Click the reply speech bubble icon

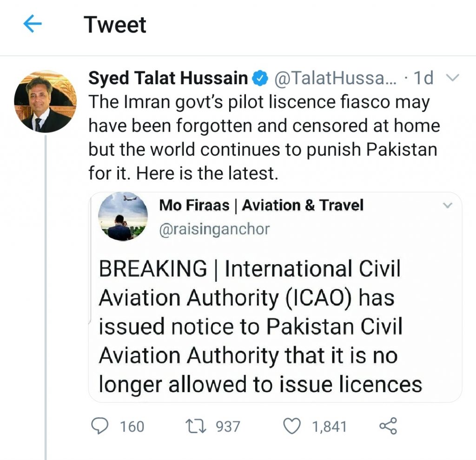tap(99, 426)
